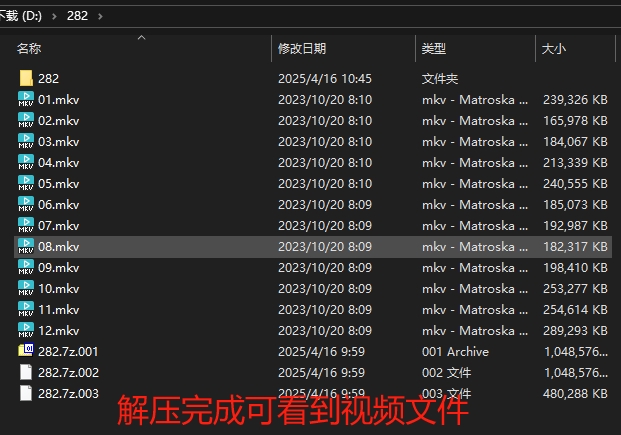This screenshot has width=621, height=435.
Task: Sort by the 大小 column header
Action: [x=553, y=49]
